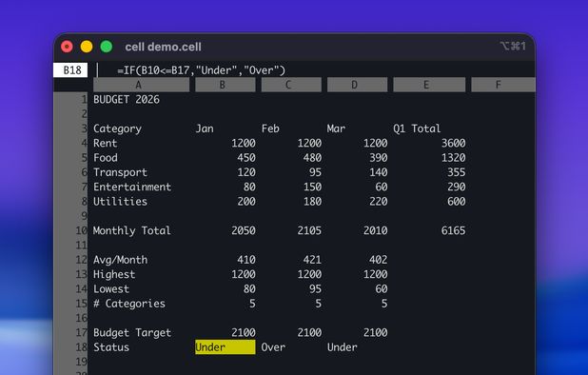Click the 'Category' header cell
This screenshot has height=375, width=588.
pos(117,128)
